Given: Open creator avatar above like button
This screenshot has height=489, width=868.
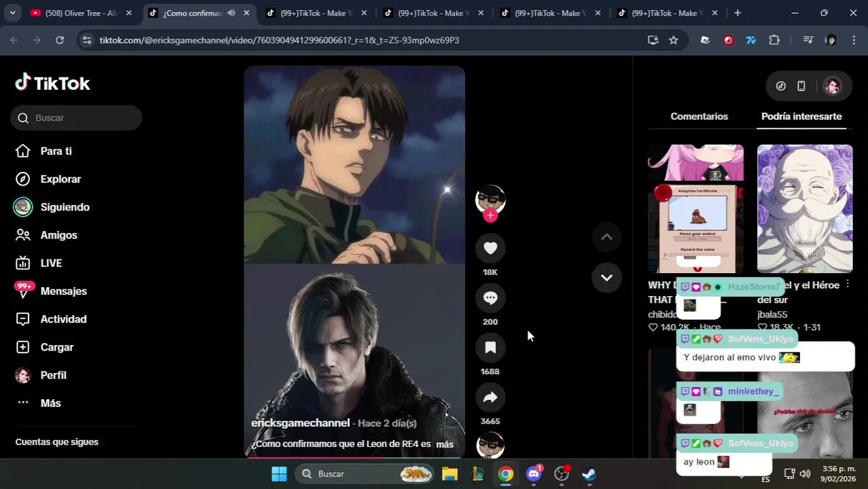Looking at the screenshot, I should (x=490, y=199).
